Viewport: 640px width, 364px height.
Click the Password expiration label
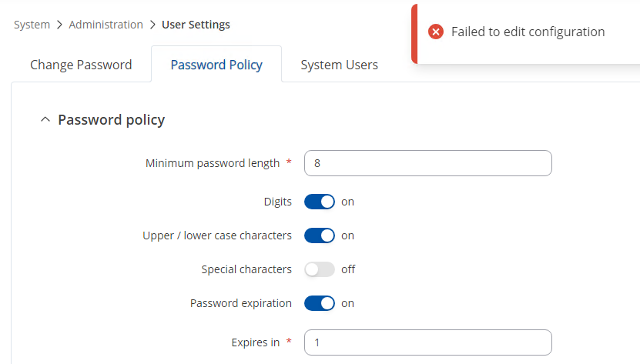click(x=241, y=303)
